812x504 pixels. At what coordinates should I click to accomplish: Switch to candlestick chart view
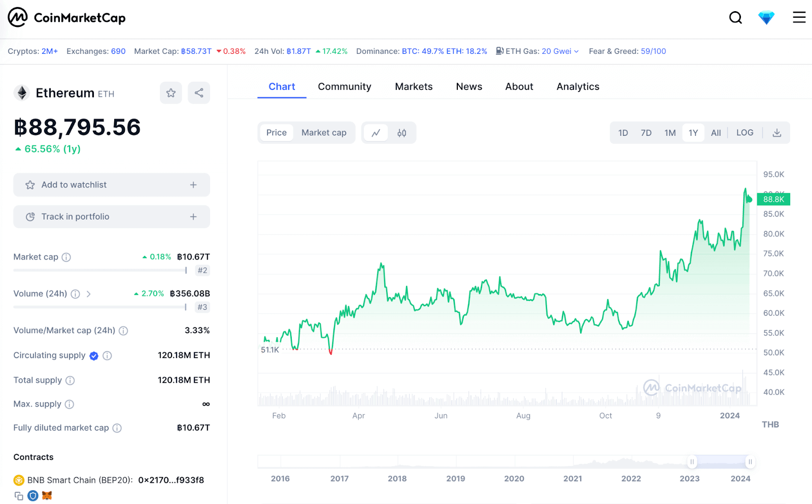point(401,133)
